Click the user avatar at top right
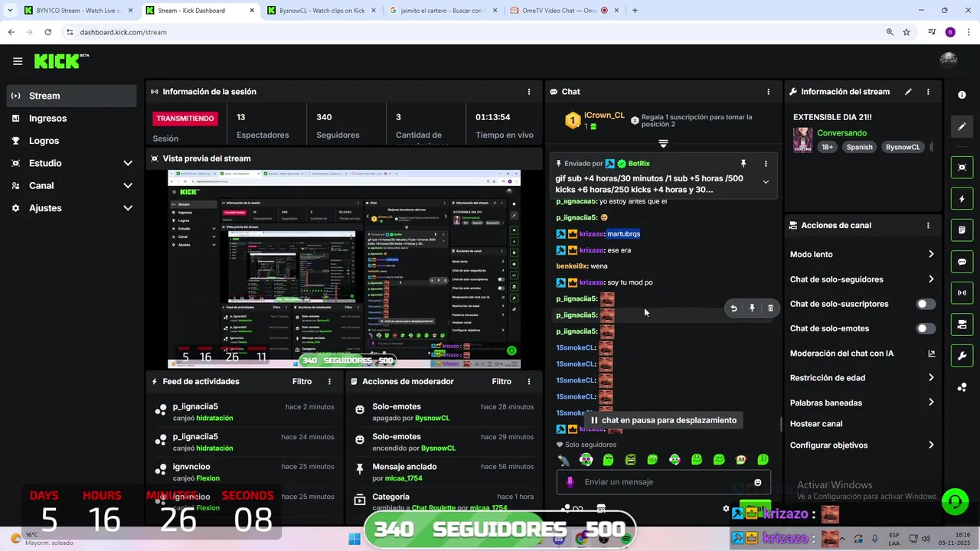 tap(949, 61)
